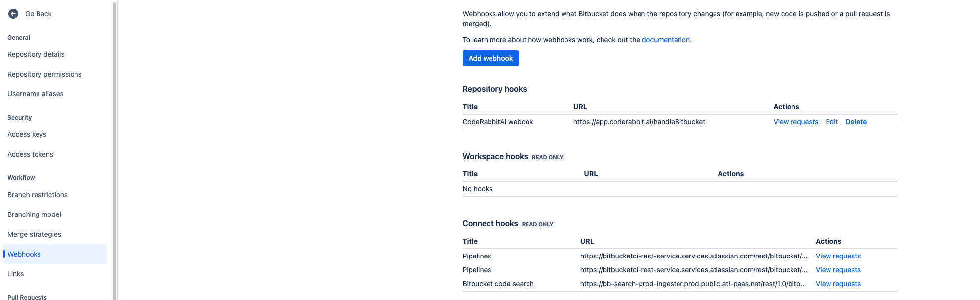Go to Access keys settings
The height and width of the screenshot is (300, 980).
click(x=27, y=134)
